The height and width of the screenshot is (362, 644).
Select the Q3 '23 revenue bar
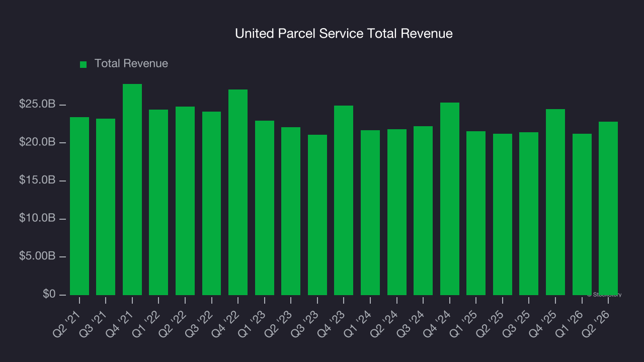(317, 215)
